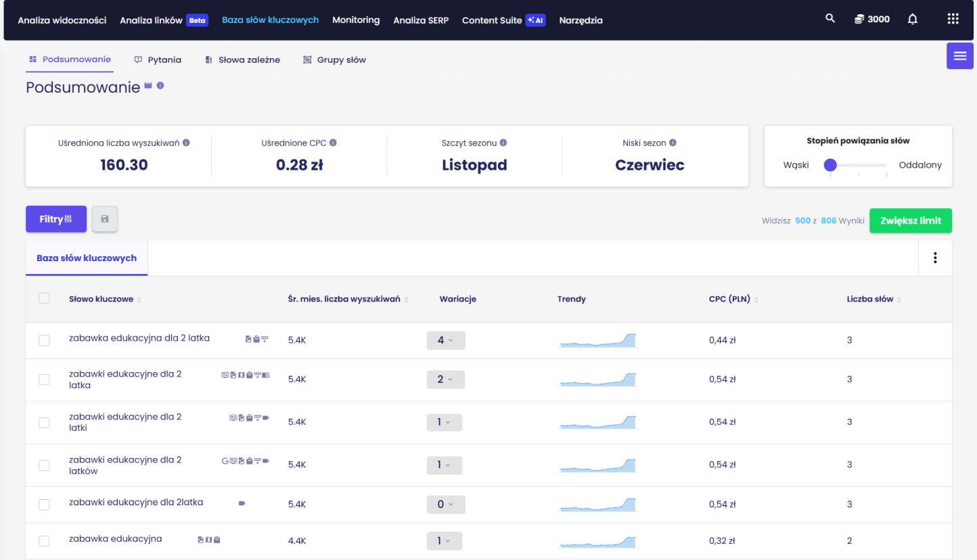This screenshot has width=977, height=560.
Task: Open Narzędzia menu
Action: click(581, 20)
